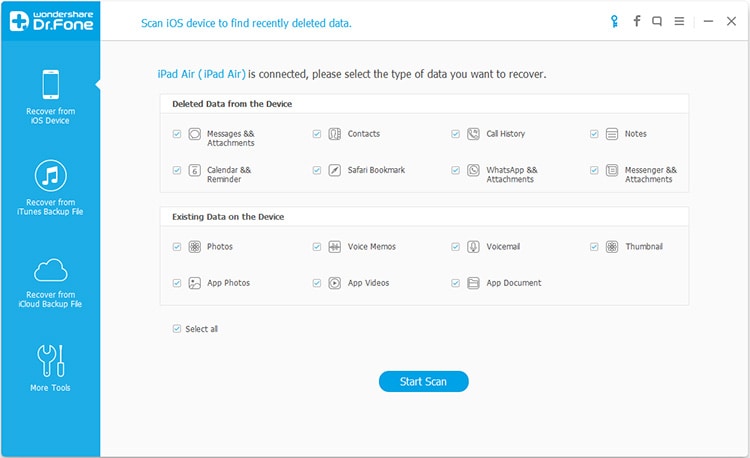Switch to Recover from iTunes Backup File
This screenshot has height=458, width=750.
(x=51, y=188)
